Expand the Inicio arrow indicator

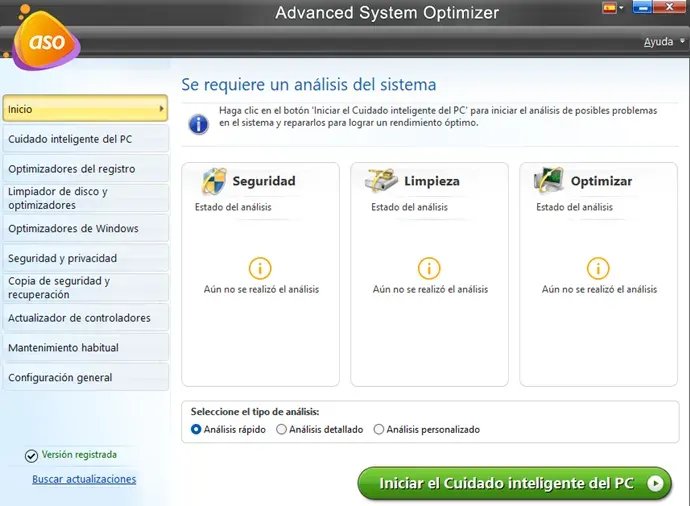tap(161, 108)
